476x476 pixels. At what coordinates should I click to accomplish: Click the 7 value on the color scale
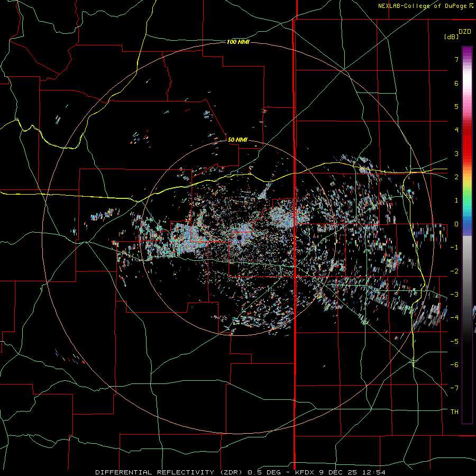(x=456, y=59)
